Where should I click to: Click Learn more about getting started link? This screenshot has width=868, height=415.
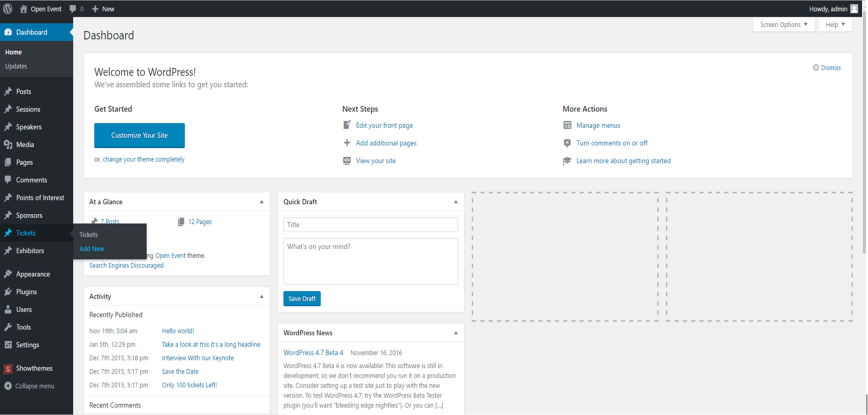(623, 161)
